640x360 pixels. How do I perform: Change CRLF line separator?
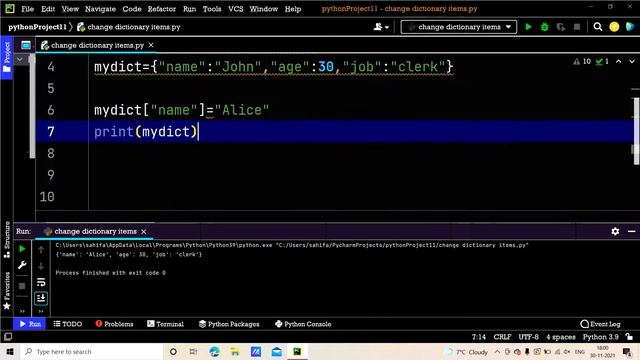pyautogui.click(x=502, y=337)
